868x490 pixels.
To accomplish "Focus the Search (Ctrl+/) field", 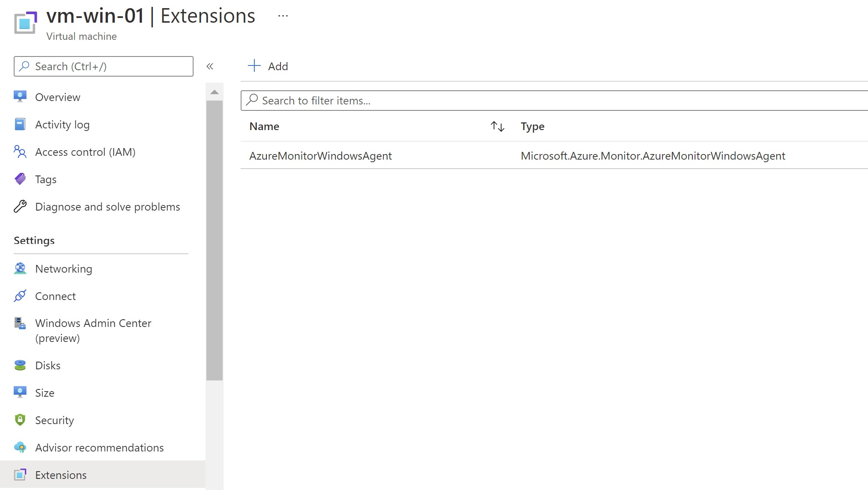I will [x=104, y=66].
